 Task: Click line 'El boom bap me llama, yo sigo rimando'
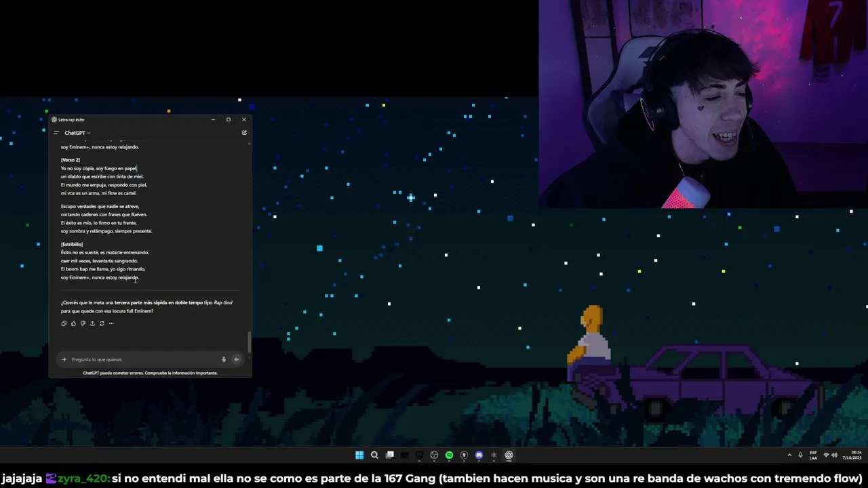point(103,269)
